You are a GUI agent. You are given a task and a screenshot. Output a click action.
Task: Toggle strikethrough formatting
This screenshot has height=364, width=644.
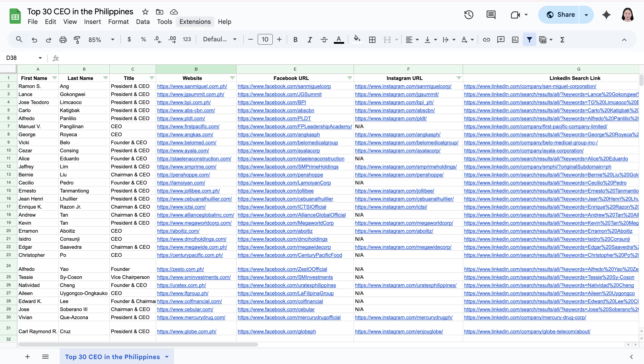324,40
